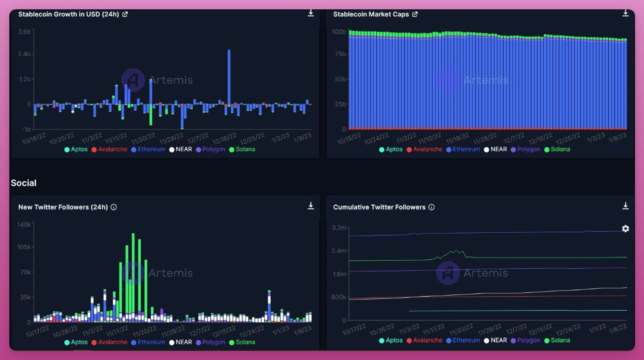Image resolution: width=644 pixels, height=360 pixels.
Task: Click the info icon beside New Twitter Followers
Action: tap(114, 207)
